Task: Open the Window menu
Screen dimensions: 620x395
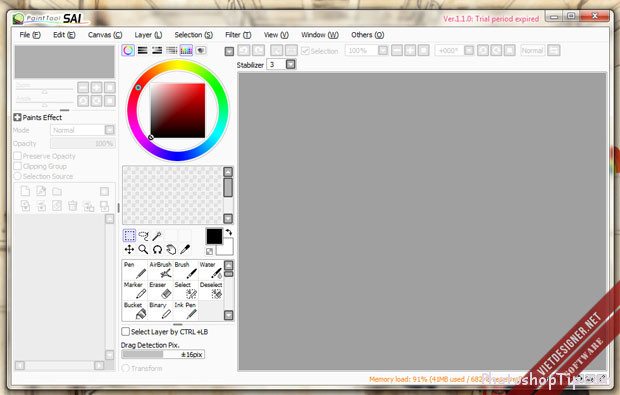Action: [x=320, y=35]
